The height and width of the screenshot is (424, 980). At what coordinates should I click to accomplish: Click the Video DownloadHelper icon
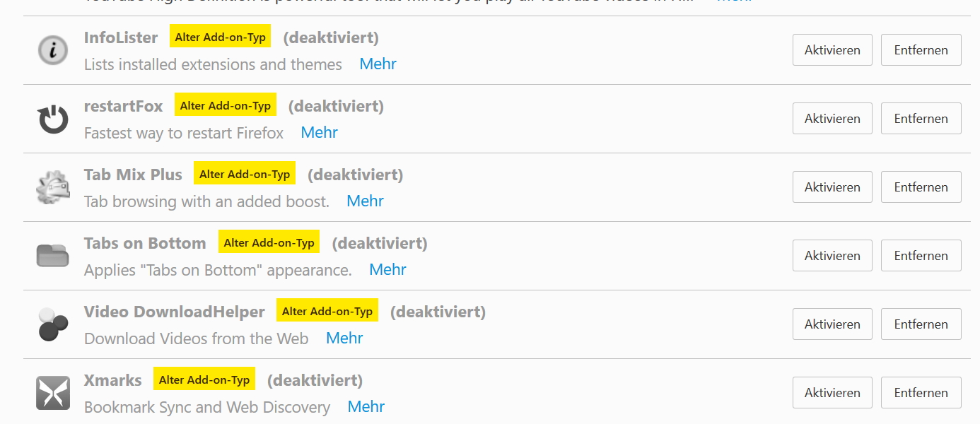(52, 324)
